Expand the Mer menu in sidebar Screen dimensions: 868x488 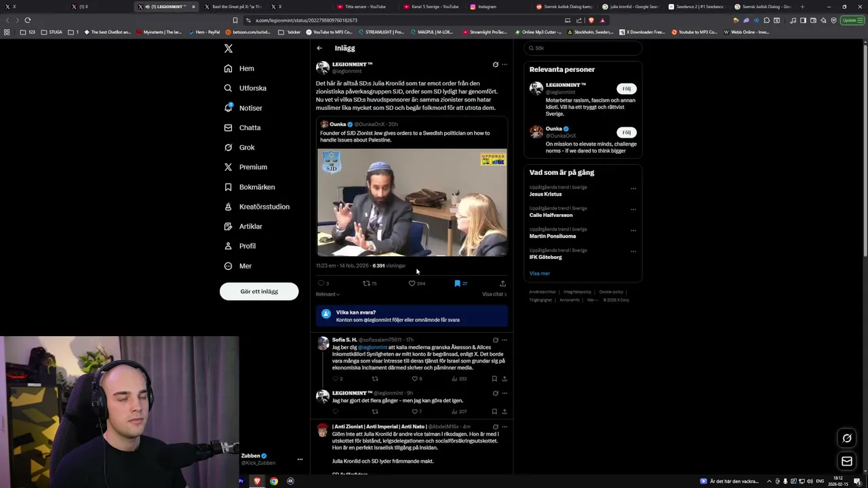pos(238,266)
